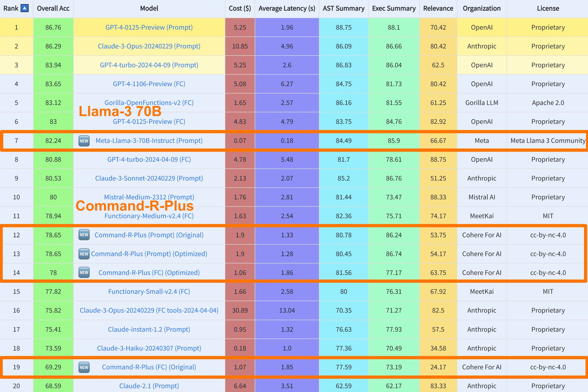Open Claude-3-Haiku-20240307 (Prompt) link
Viewport: 588px width, 392px height.
point(149,348)
